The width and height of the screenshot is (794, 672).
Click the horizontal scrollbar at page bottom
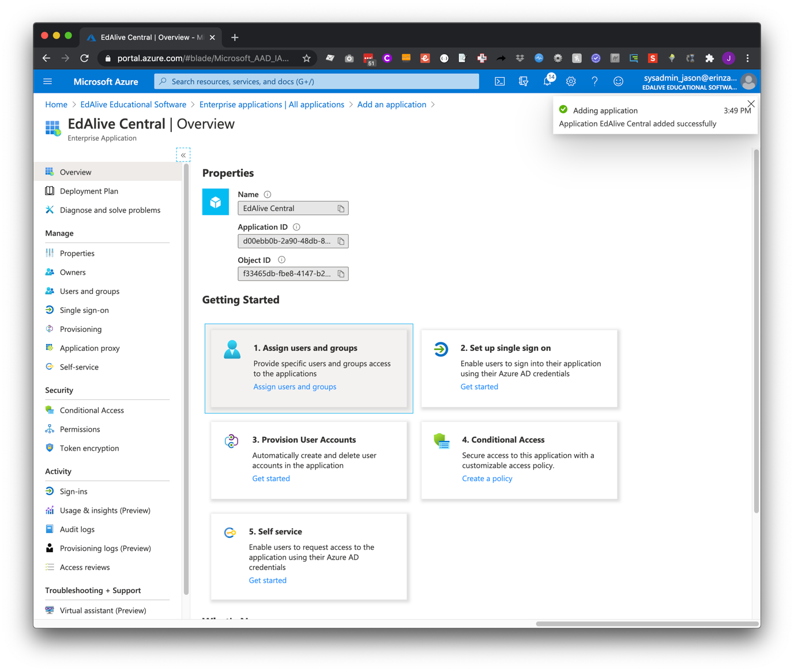pos(647,624)
